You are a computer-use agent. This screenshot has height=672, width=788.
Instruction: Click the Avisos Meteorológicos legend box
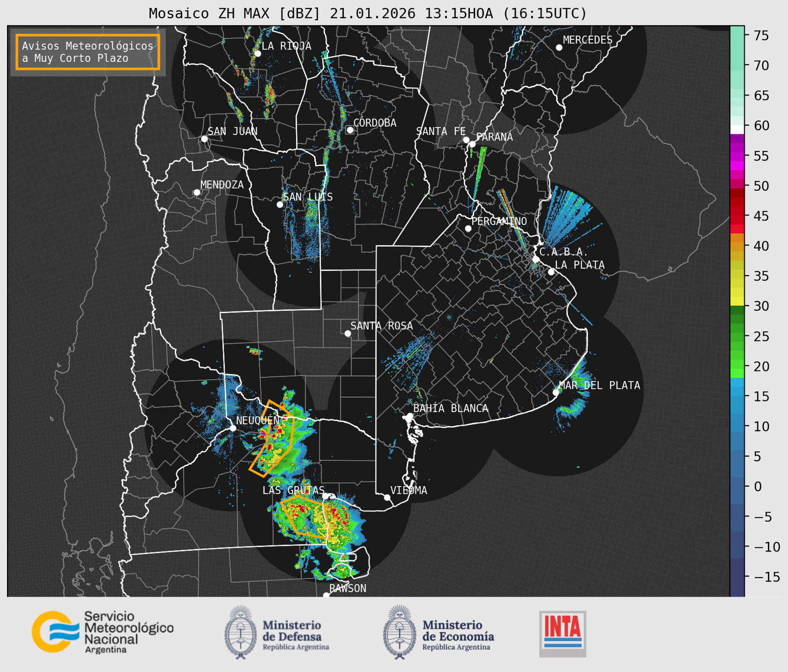88,52
